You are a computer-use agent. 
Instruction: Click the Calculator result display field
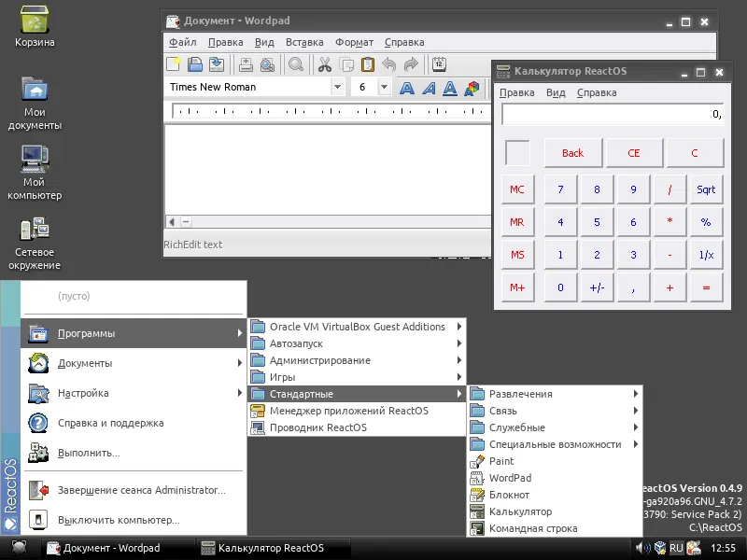[x=613, y=114]
